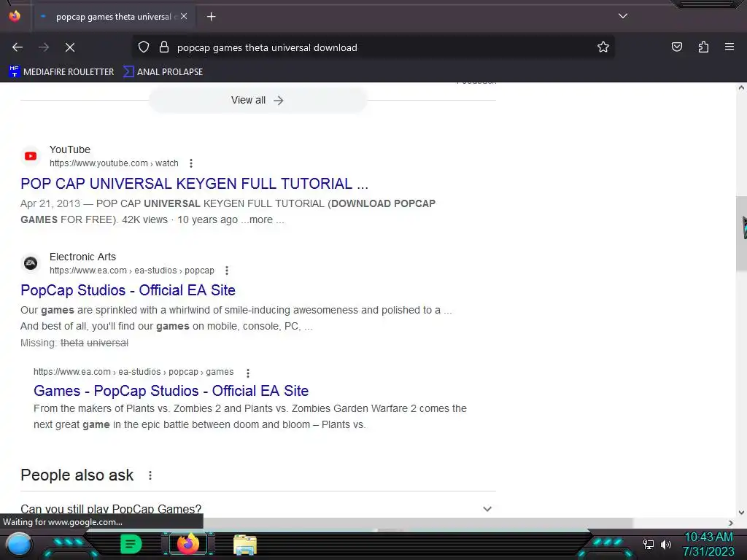Viewport: 747px width, 560px height.
Task: Bookmark this page with the star
Action: tap(603, 47)
